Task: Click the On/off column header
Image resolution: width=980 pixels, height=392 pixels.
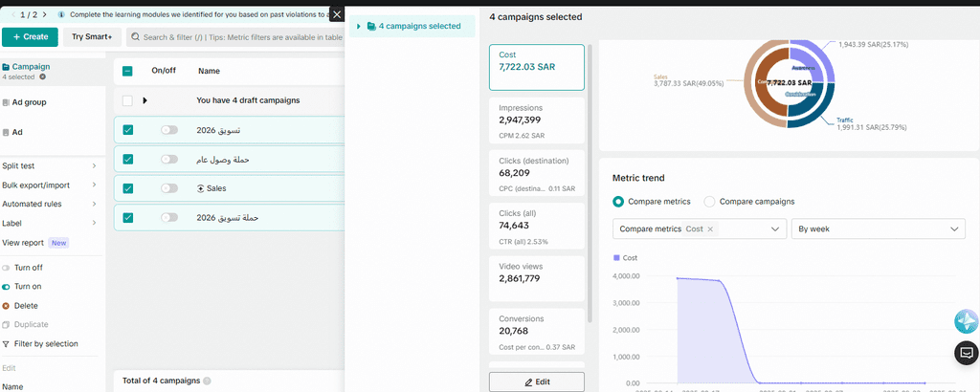Action: 164,71
